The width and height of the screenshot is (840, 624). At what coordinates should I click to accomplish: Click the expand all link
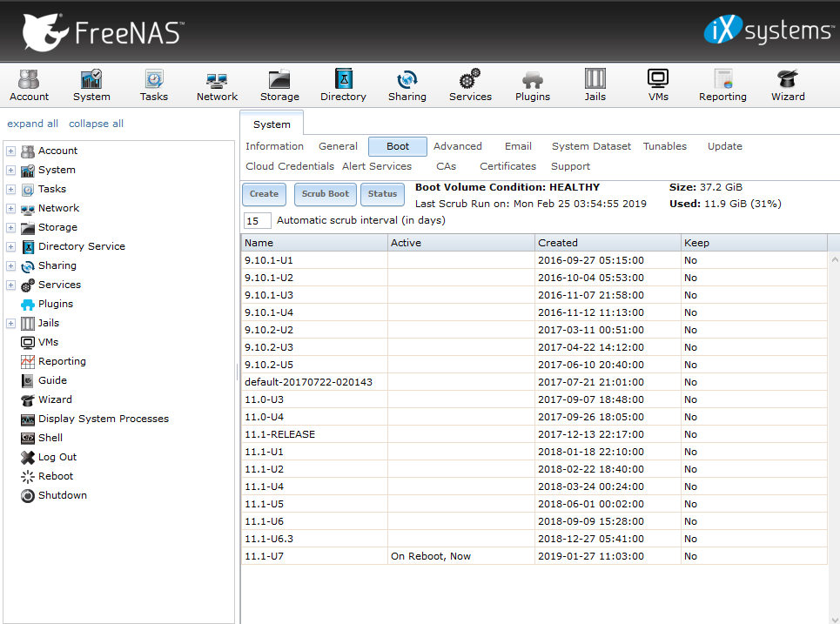point(33,124)
